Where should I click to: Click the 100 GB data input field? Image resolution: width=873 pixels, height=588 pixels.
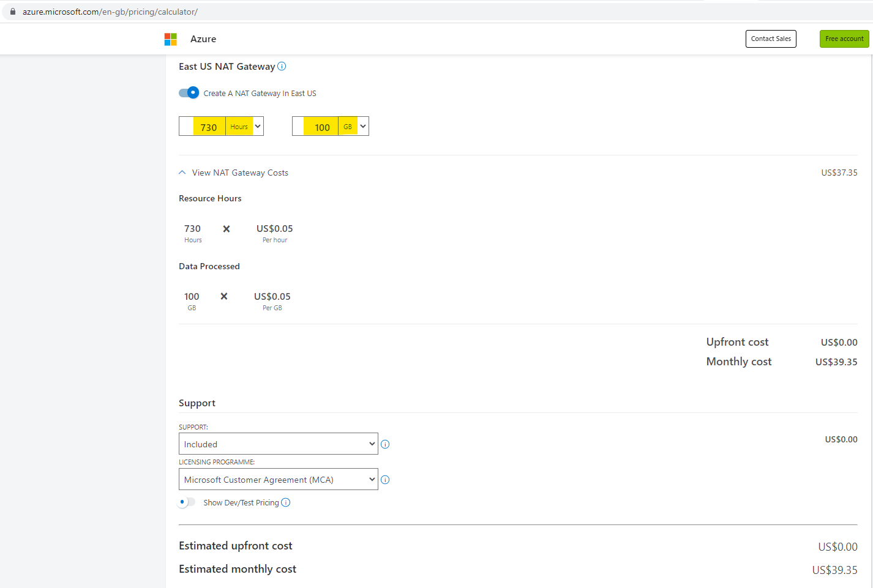tap(315, 126)
